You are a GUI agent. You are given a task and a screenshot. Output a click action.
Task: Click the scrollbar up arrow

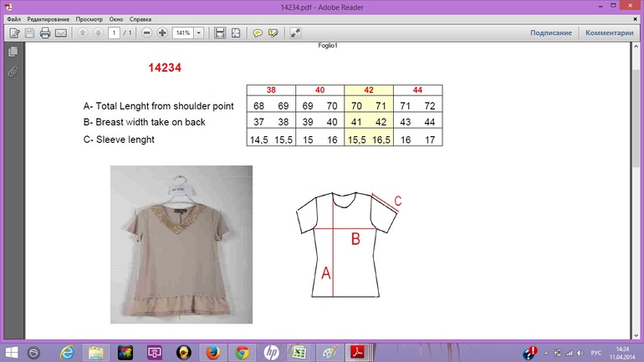[x=636, y=46]
